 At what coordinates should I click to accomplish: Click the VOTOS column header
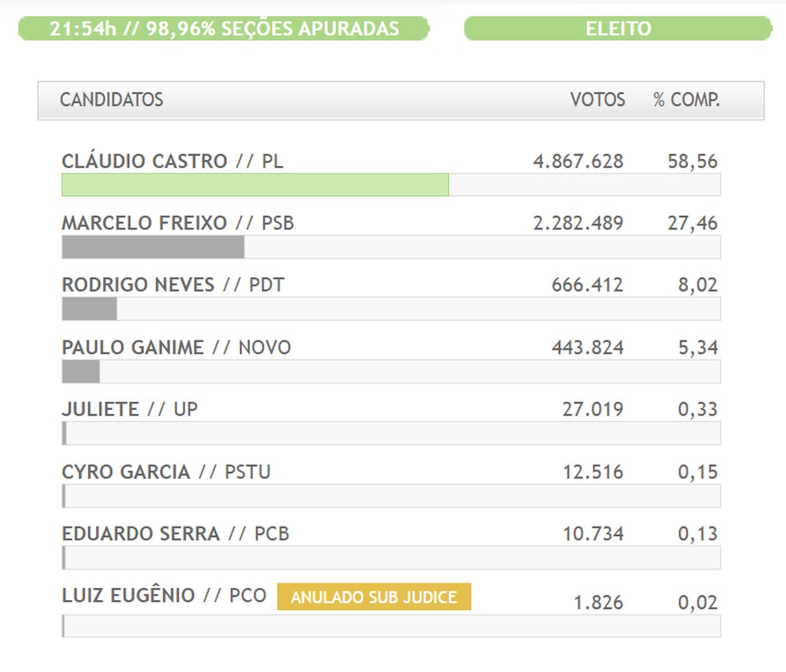597,100
